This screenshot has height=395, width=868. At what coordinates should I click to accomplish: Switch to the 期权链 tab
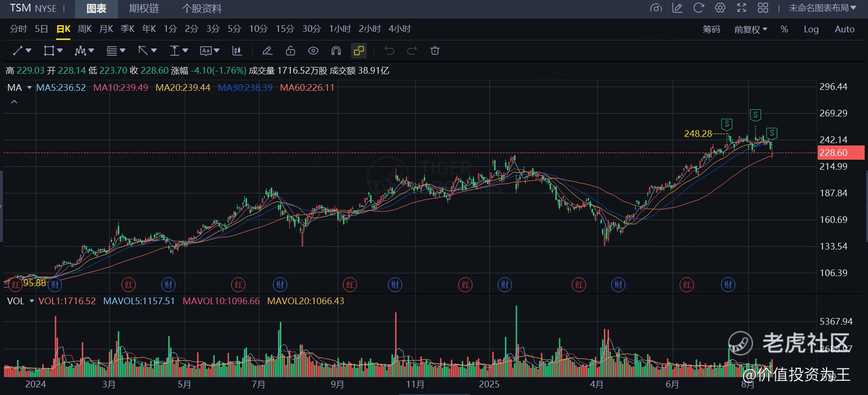coord(144,9)
